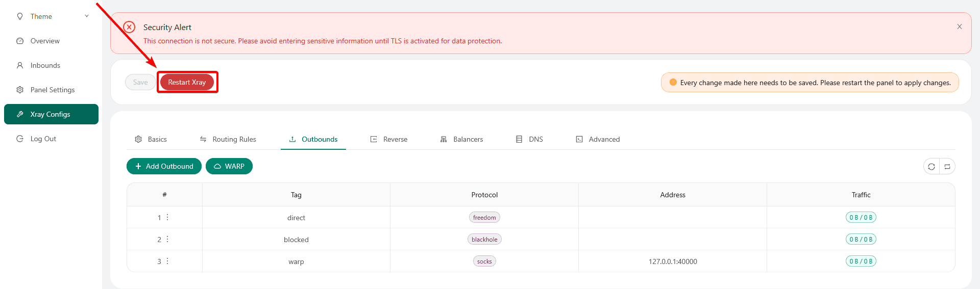Switch to the Basics tab
This screenshot has width=980, height=289.
151,139
